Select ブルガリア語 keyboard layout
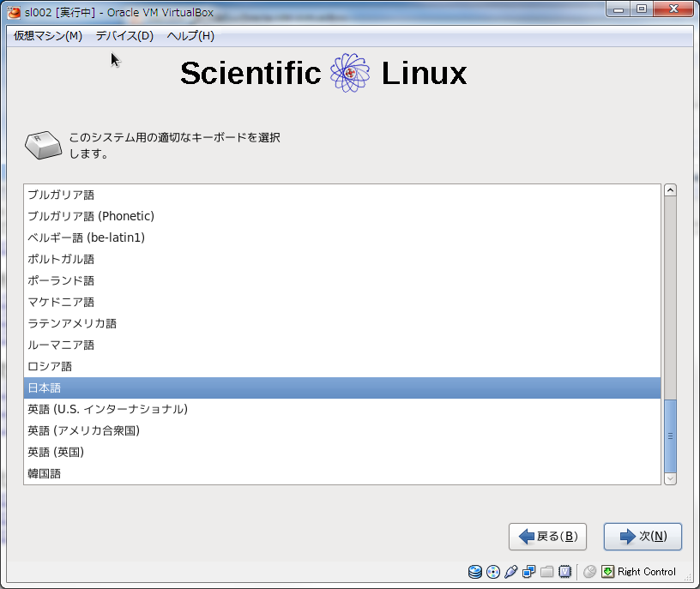Image resolution: width=700 pixels, height=589 pixels. [342, 195]
